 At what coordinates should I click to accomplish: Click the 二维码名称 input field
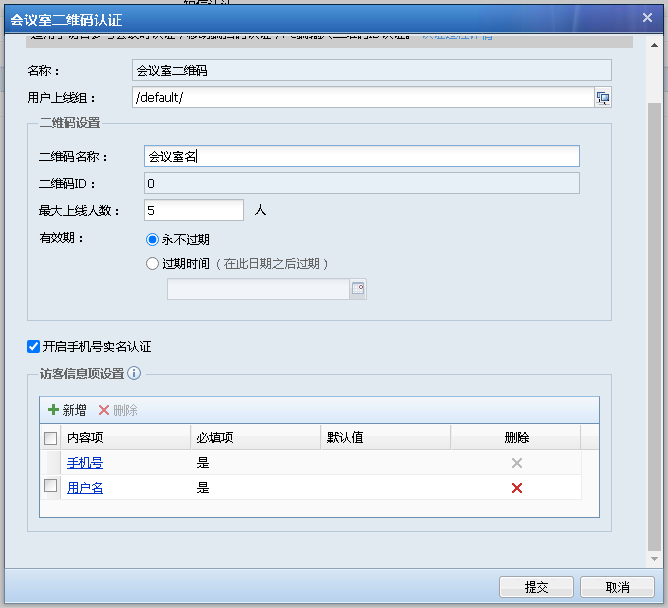point(361,156)
